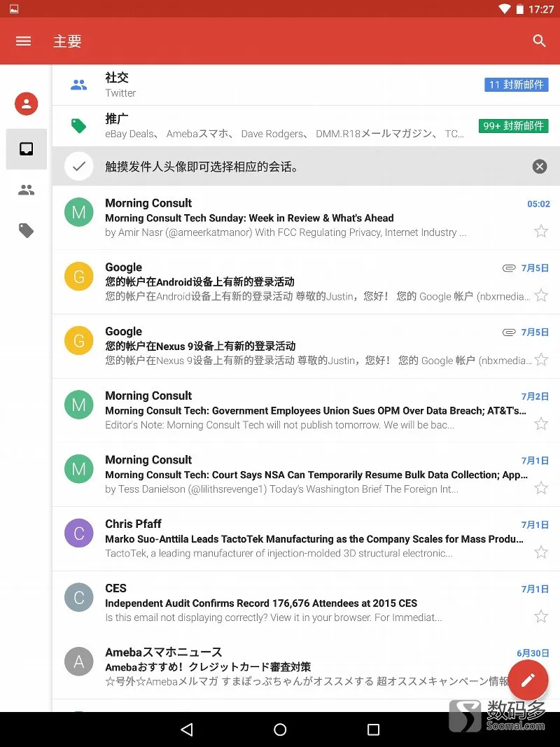Open Independent Audit Confirms Record 176,676 Attendees email

(x=306, y=603)
